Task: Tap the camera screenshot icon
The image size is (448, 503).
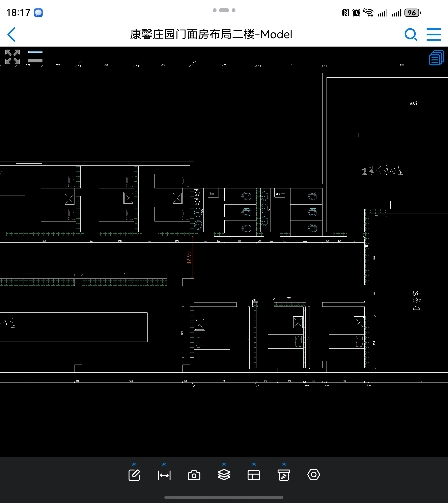Action: click(x=194, y=475)
